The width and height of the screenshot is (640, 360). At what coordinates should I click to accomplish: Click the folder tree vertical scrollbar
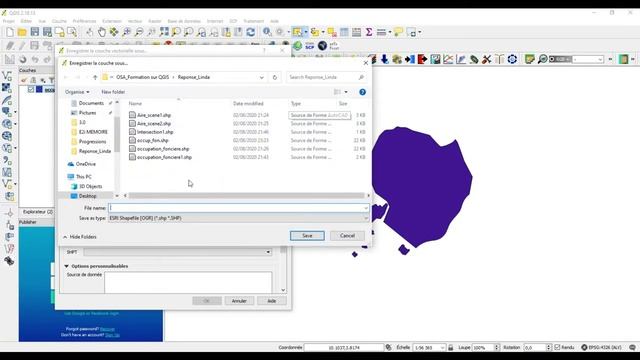(x=117, y=135)
